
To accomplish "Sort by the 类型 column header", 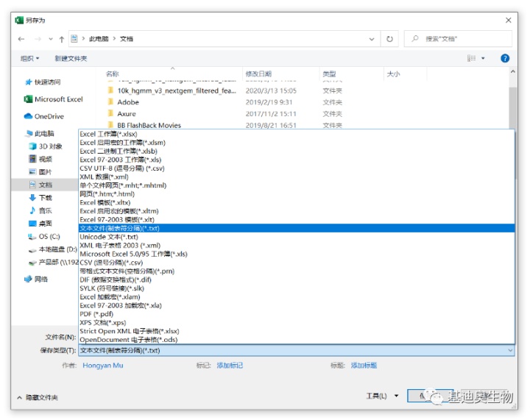I will coord(329,74).
